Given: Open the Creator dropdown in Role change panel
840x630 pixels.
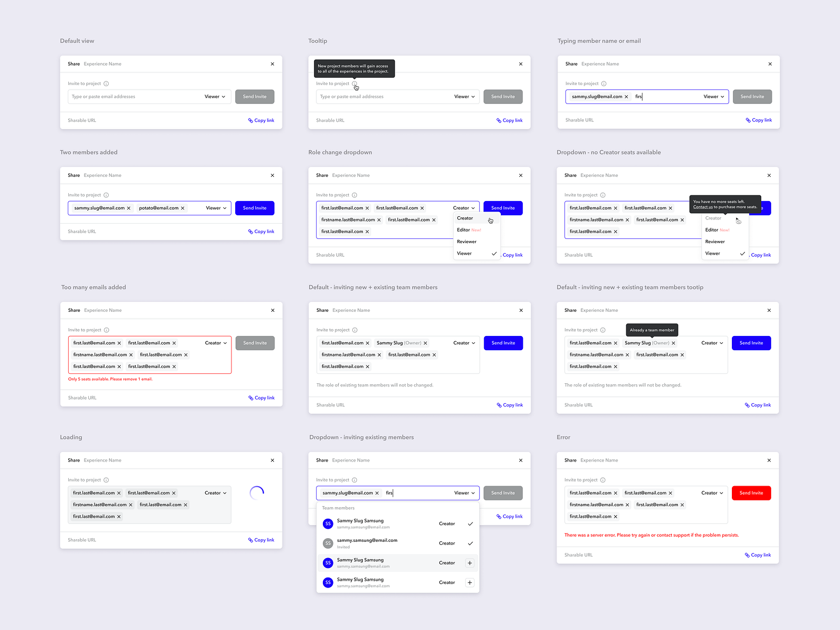Looking at the screenshot, I should [464, 208].
